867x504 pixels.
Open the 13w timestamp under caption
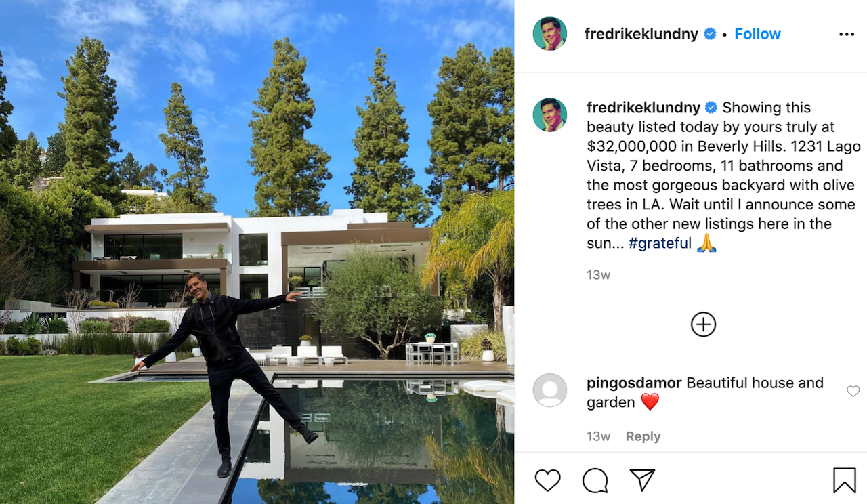coord(599,275)
